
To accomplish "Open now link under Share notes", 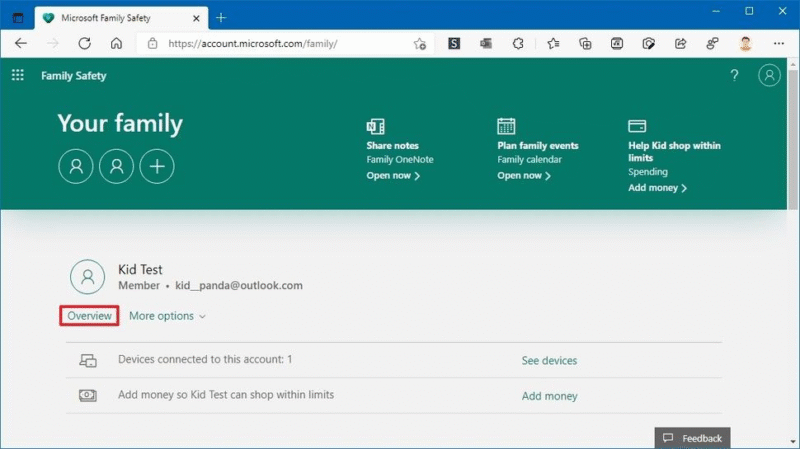I will [393, 176].
